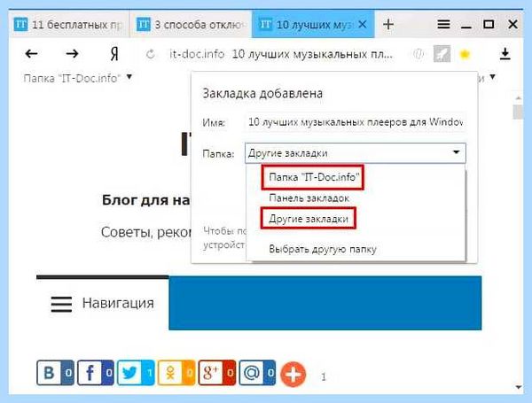Open a new tab with plus

(x=388, y=25)
